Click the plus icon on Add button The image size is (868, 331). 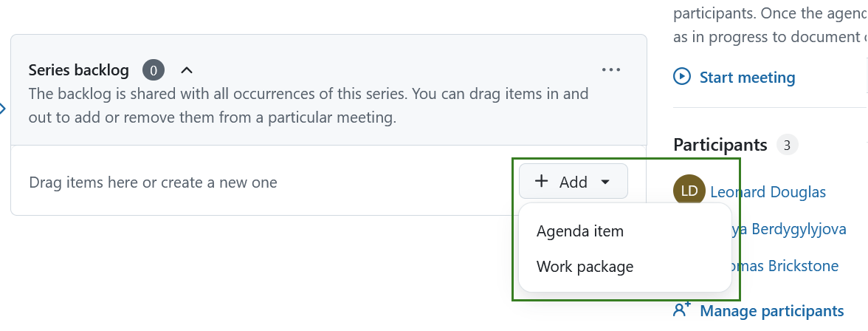pos(542,181)
